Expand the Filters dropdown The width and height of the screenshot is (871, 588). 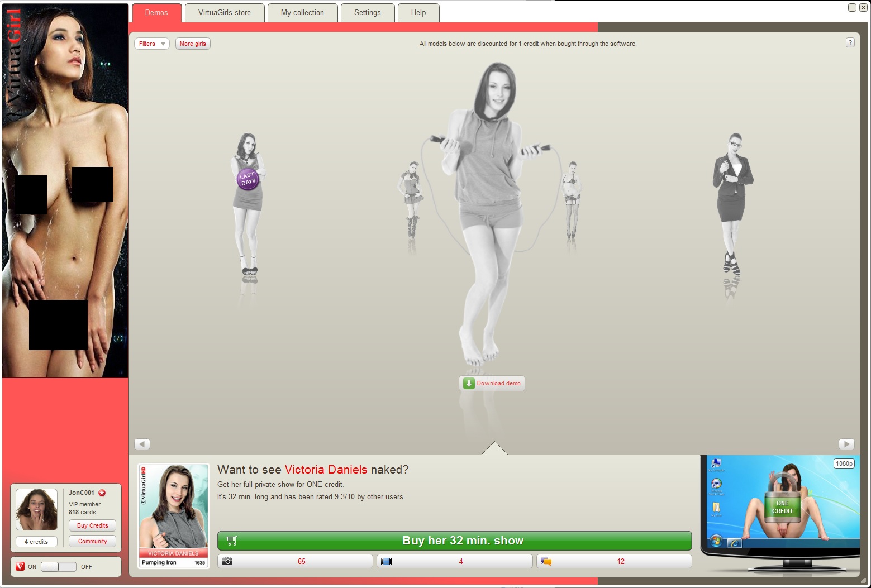click(152, 44)
